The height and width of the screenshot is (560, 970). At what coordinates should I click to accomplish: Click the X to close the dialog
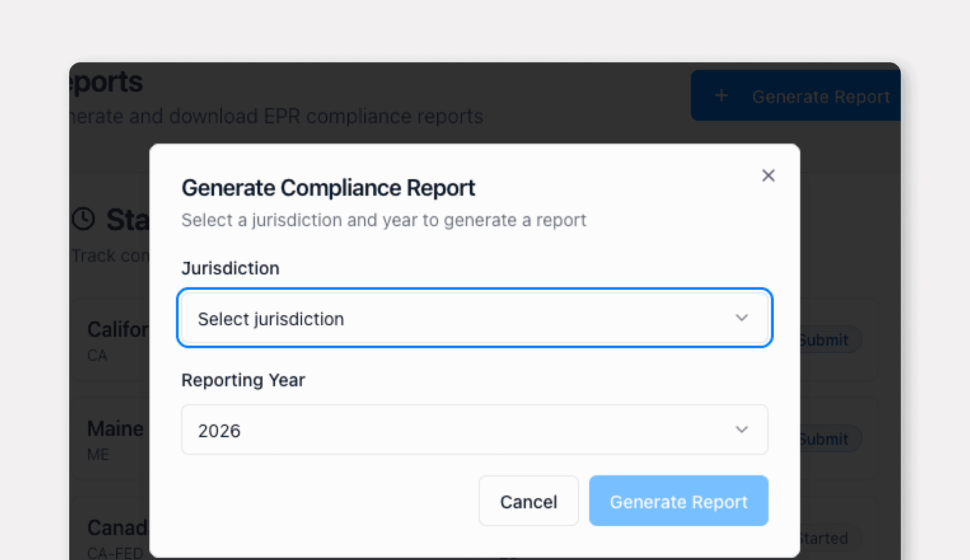[x=768, y=175]
